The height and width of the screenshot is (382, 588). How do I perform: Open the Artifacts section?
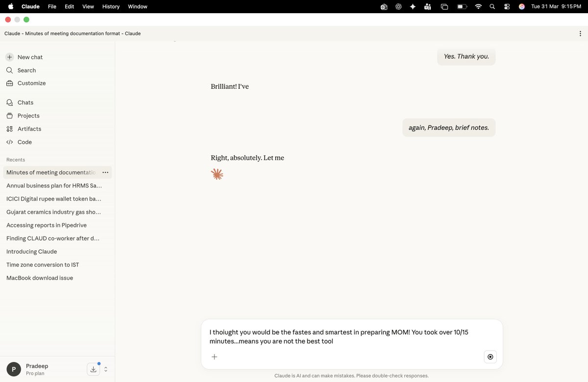[x=24, y=129]
